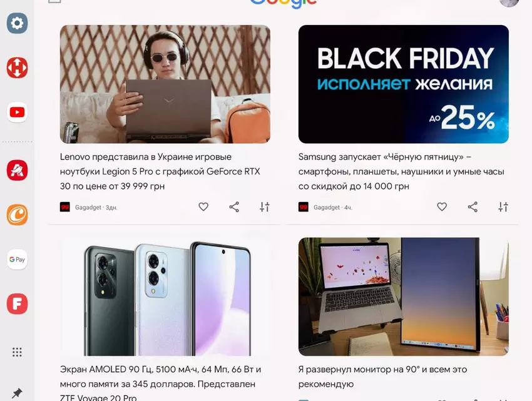Open the Samsung «Чёрную пятницу» headline

(x=401, y=171)
